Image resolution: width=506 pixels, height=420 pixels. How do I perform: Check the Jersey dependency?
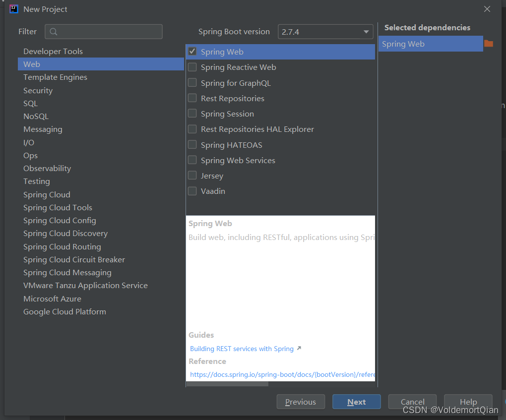(192, 176)
